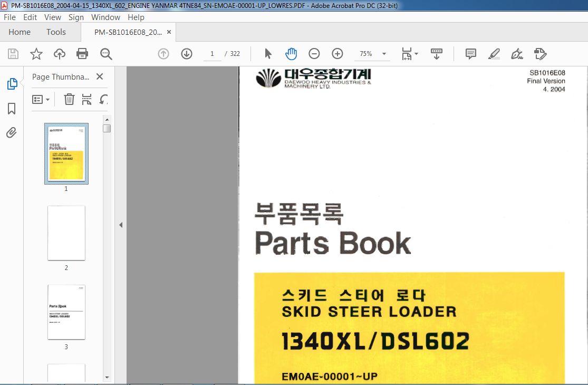
Task: Open the Attachments paperclip panel
Action: (x=12, y=133)
